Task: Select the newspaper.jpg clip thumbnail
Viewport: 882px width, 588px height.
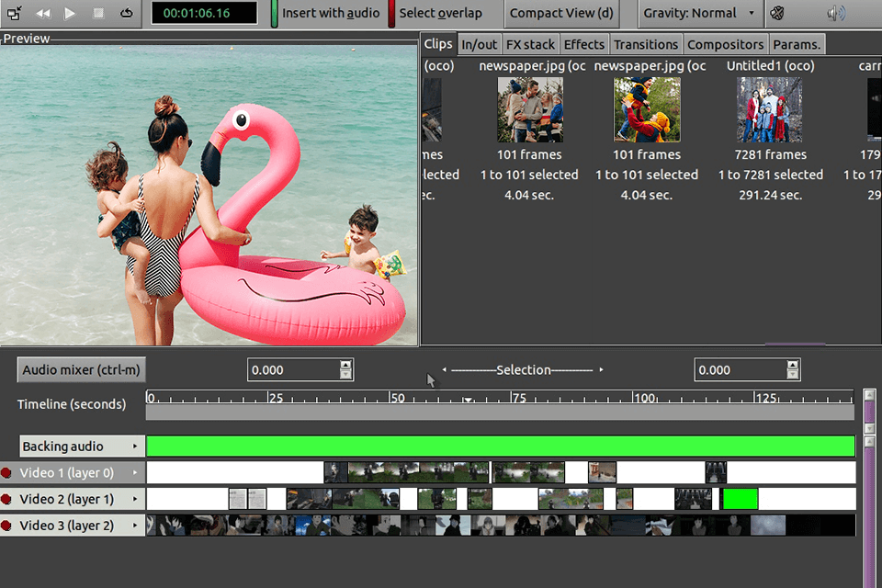Action: click(x=529, y=109)
